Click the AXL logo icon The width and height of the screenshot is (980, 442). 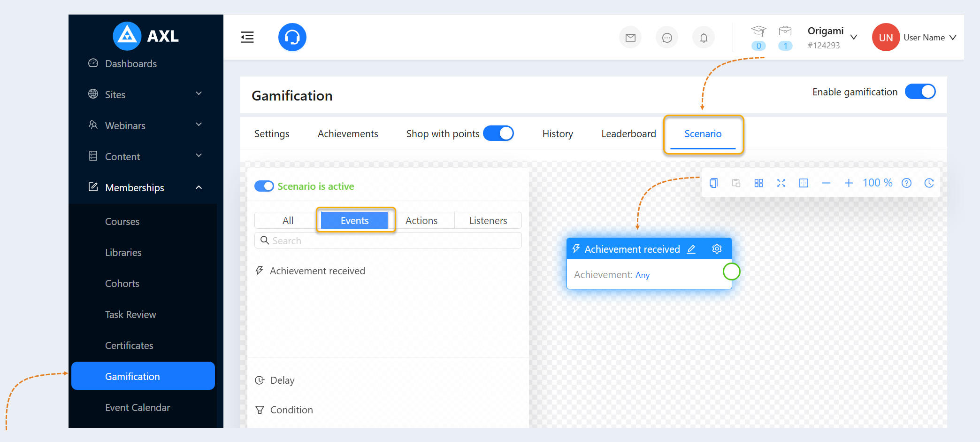click(127, 36)
